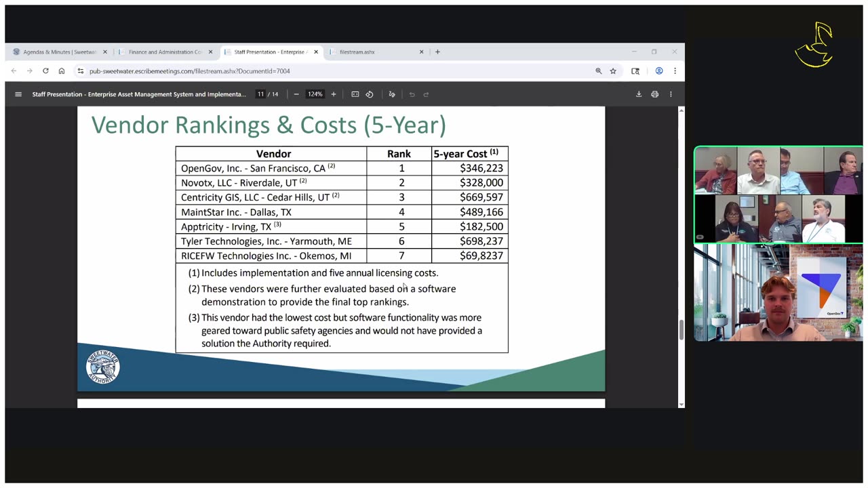The width and height of the screenshot is (868, 488).
Task: Click the 124% zoom level field
Action: 315,94
